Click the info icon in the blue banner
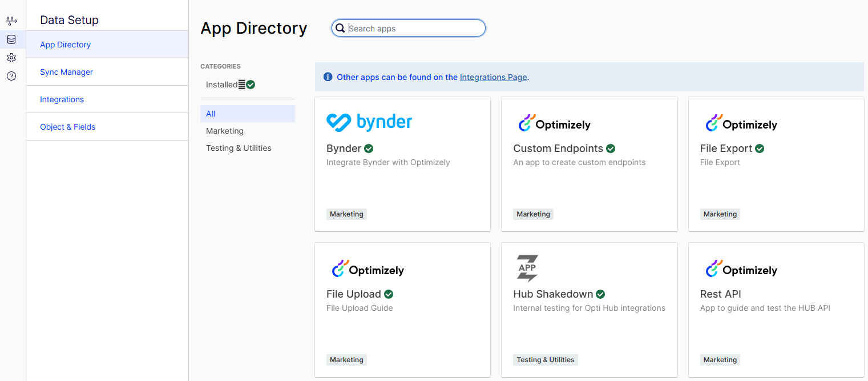The image size is (868, 381). coord(328,77)
